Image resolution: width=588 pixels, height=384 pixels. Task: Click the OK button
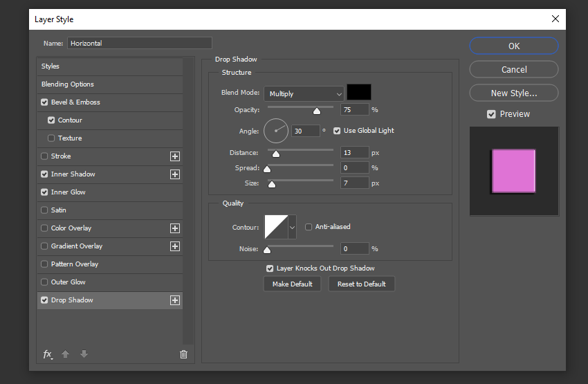pos(514,46)
